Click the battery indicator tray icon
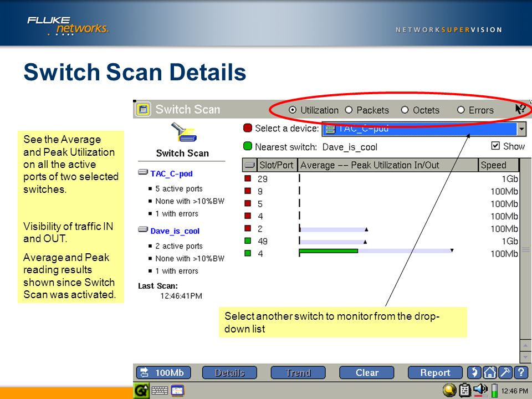532x399 pixels. pyautogui.click(x=495, y=391)
